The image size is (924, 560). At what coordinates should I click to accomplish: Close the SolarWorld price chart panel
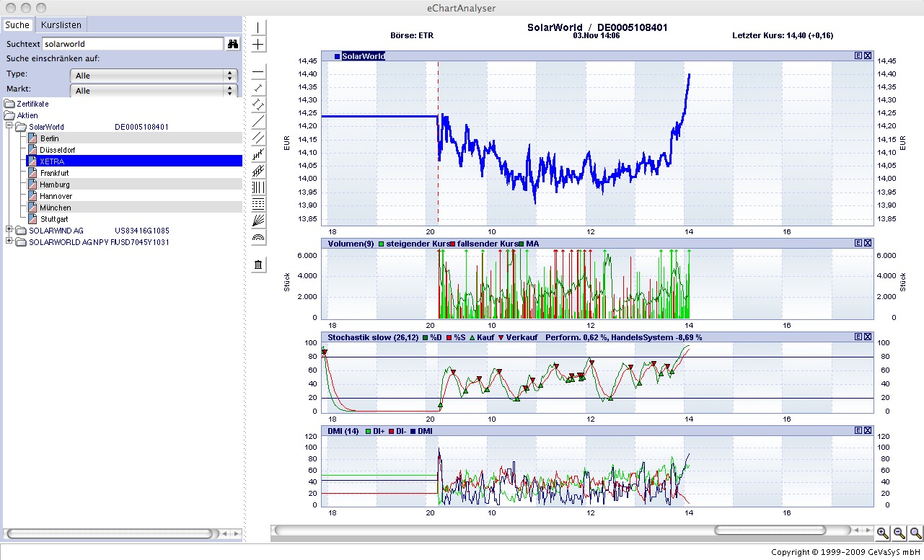click(x=868, y=55)
